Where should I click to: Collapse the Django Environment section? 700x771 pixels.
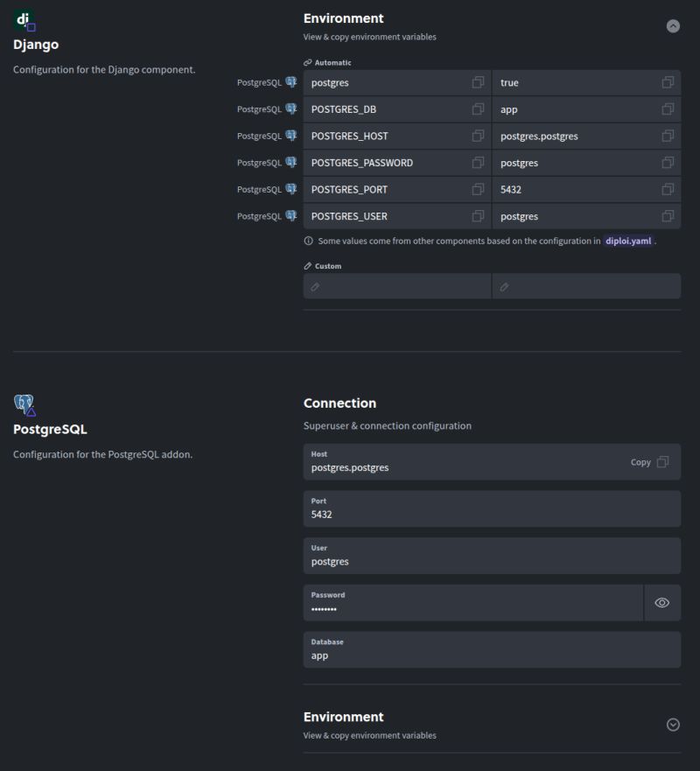coord(673,26)
